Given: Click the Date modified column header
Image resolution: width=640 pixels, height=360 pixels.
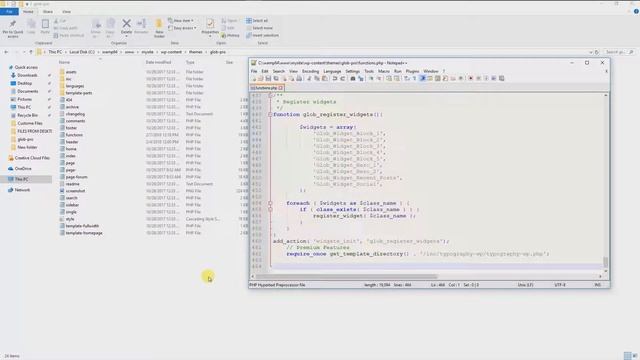Looking at the screenshot, I should (158, 62).
